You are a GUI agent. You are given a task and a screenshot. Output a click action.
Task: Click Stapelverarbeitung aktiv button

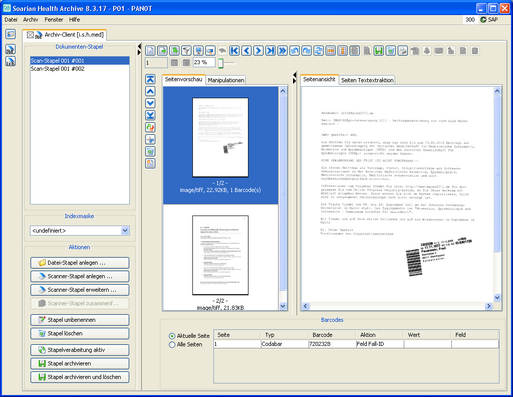pyautogui.click(x=80, y=350)
